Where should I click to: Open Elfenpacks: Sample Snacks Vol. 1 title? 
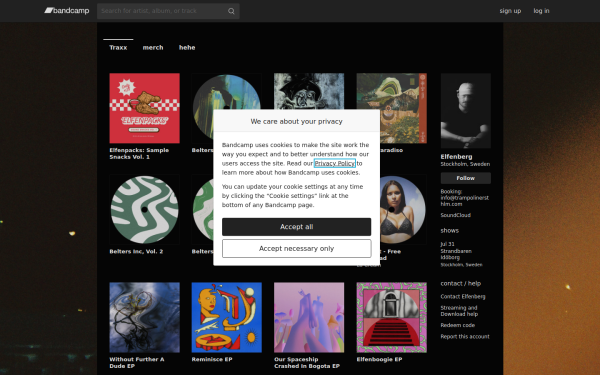coord(139,153)
